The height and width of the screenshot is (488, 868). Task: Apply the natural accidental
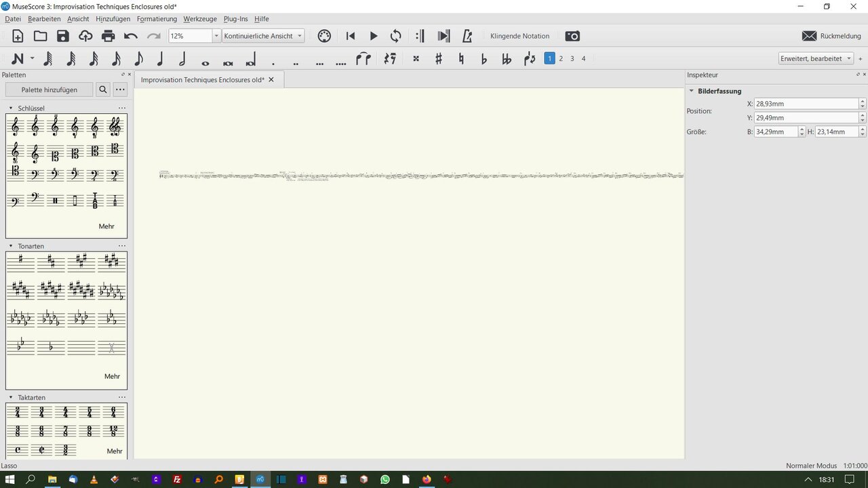point(461,59)
